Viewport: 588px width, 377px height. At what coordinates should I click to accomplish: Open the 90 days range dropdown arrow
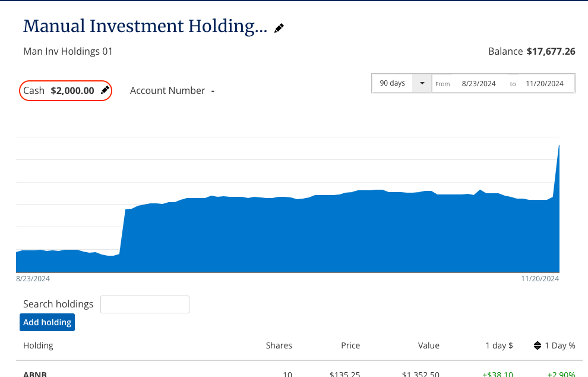pyautogui.click(x=422, y=83)
